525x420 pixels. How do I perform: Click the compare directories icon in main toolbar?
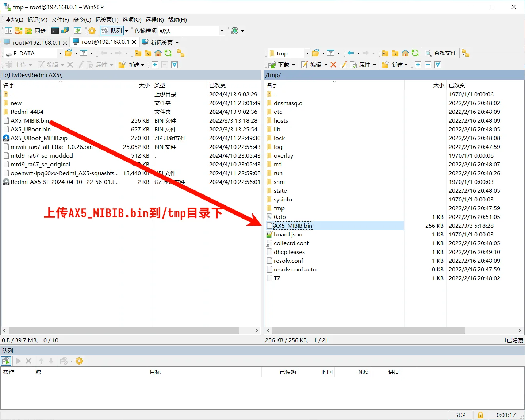click(8, 31)
